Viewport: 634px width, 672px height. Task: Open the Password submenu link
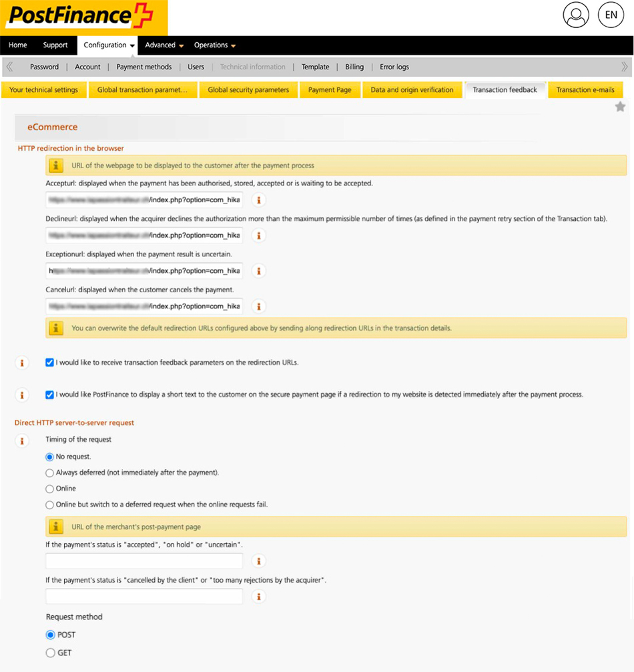[44, 67]
